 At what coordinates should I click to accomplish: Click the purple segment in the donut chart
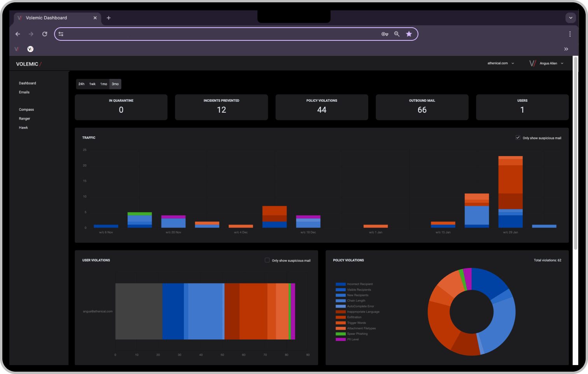click(467, 279)
